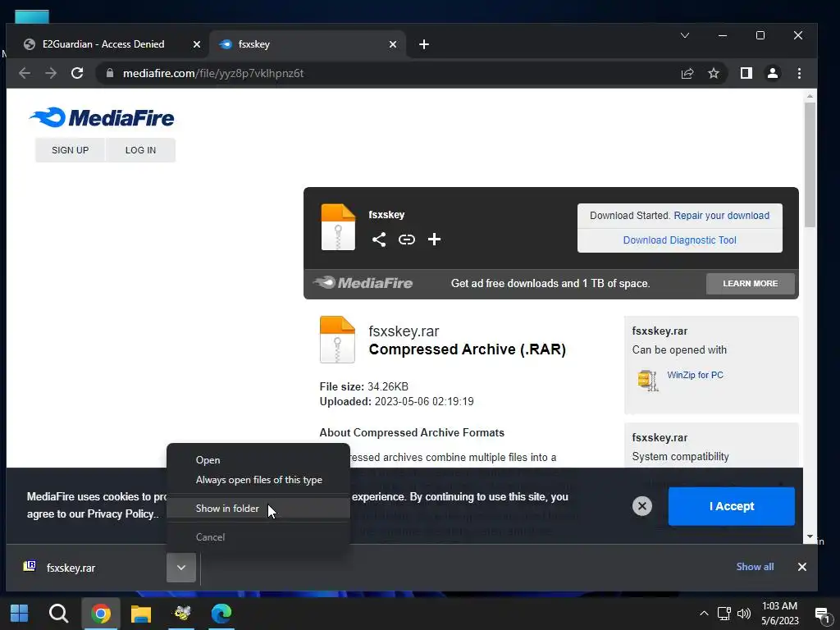Click Download Diagnostic Tool link
Screen dimensions: 840x630
679,240
